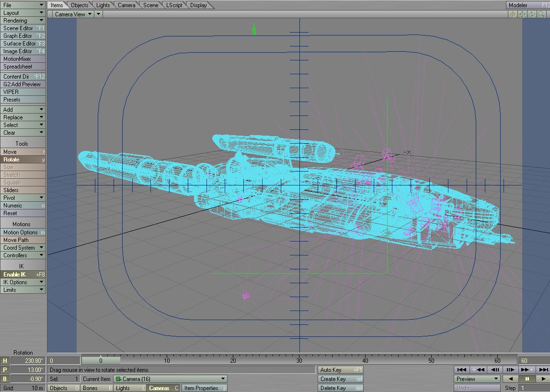Switch to the Lights tab
Viewport: 550px width, 392px height.
103,5
